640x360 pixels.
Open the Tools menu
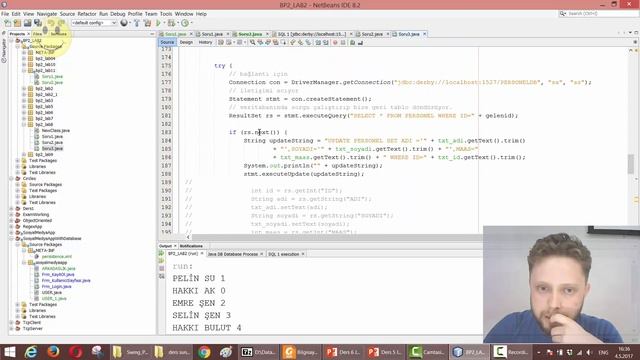pyautogui.click(x=166, y=14)
